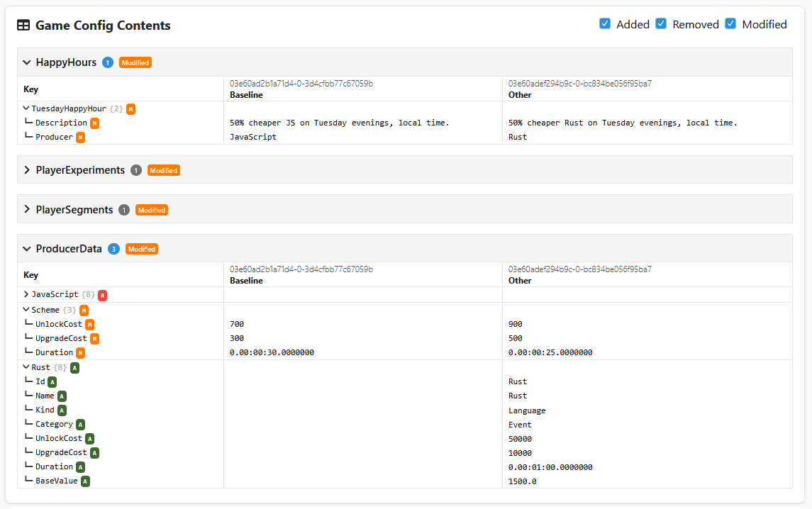812x509 pixels.
Task: Click the A badge on Kind
Action: (x=62, y=410)
